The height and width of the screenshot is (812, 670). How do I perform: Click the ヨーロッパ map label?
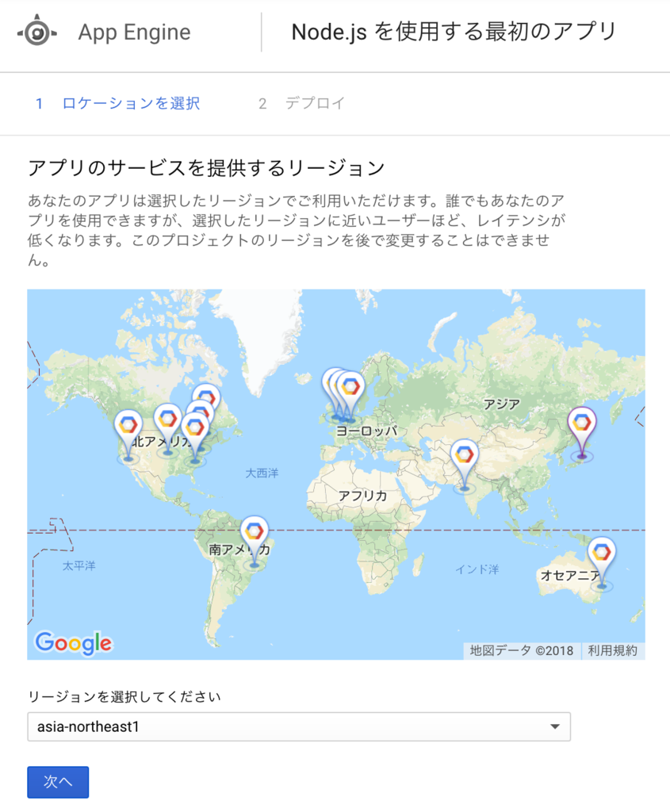point(366,431)
